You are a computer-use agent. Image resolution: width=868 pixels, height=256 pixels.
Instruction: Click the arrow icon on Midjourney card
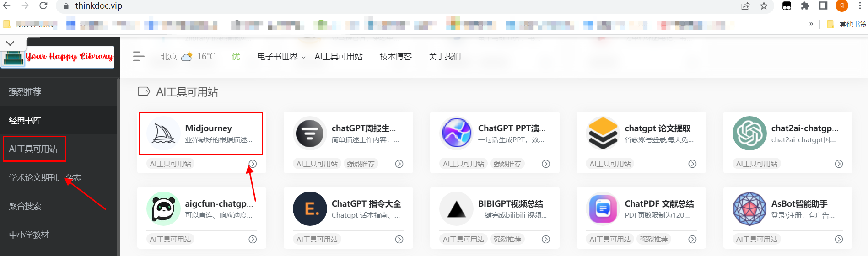(x=253, y=164)
